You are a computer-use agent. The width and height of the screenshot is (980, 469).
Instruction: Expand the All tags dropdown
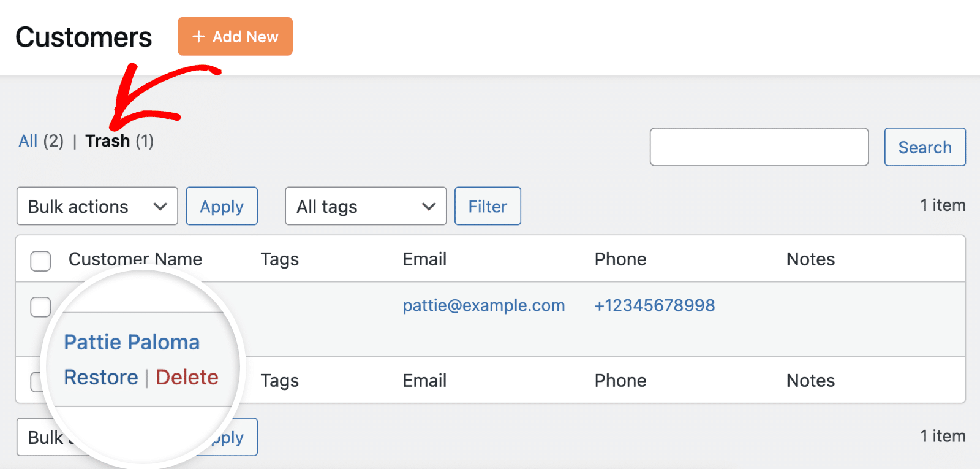point(366,207)
